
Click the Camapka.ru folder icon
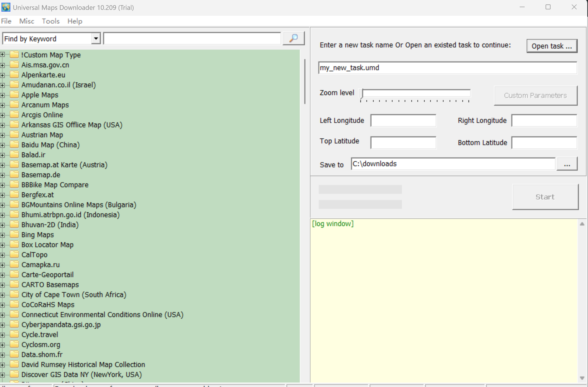tap(14, 264)
